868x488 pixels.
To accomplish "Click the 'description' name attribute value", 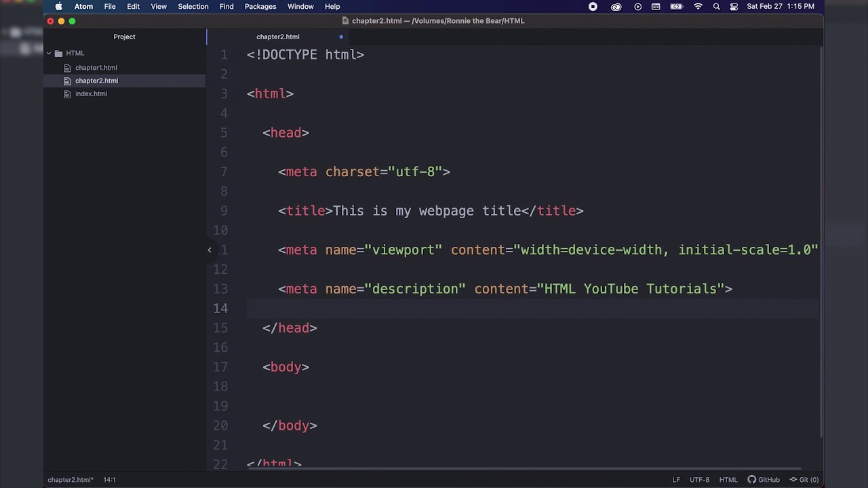I will tap(415, 289).
